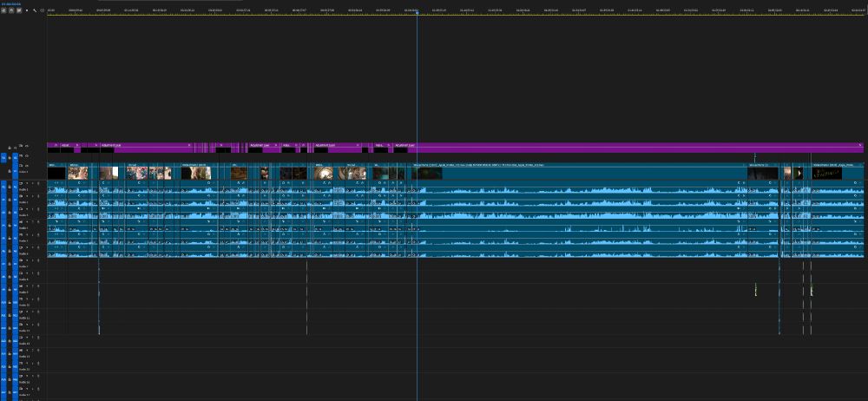The height and width of the screenshot is (401, 868).
Task: Select the first black thumbnail clip on Video 1
Action: coord(56,171)
